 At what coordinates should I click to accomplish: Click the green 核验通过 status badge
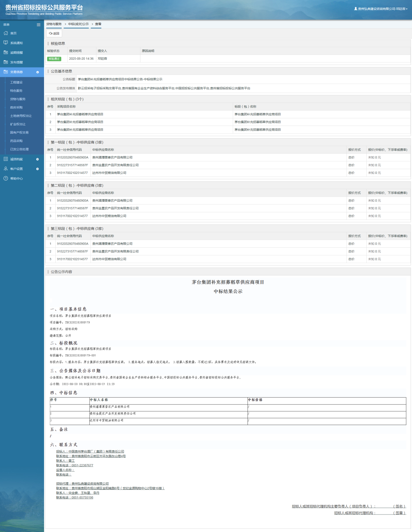pos(54,59)
